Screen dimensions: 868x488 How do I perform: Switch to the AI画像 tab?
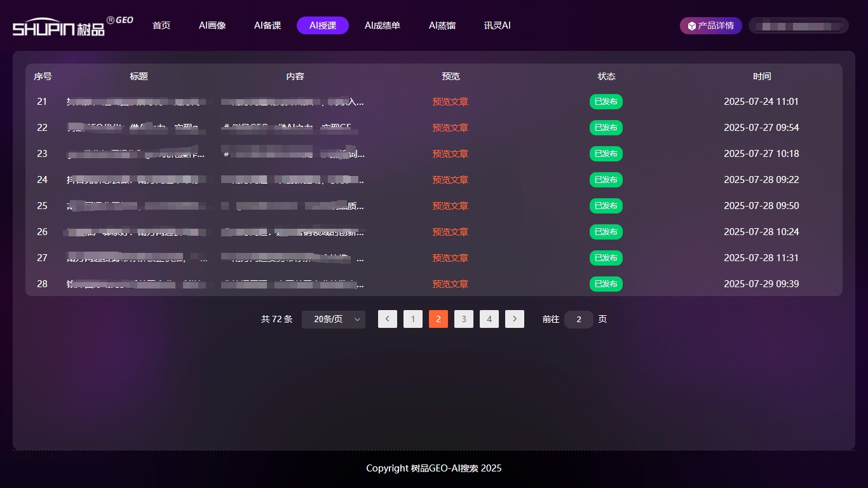coord(212,25)
